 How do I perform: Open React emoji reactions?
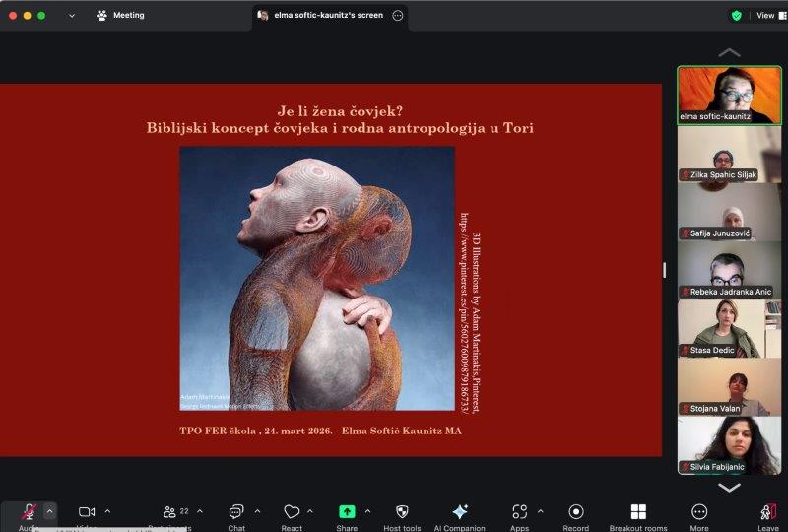pos(292,512)
